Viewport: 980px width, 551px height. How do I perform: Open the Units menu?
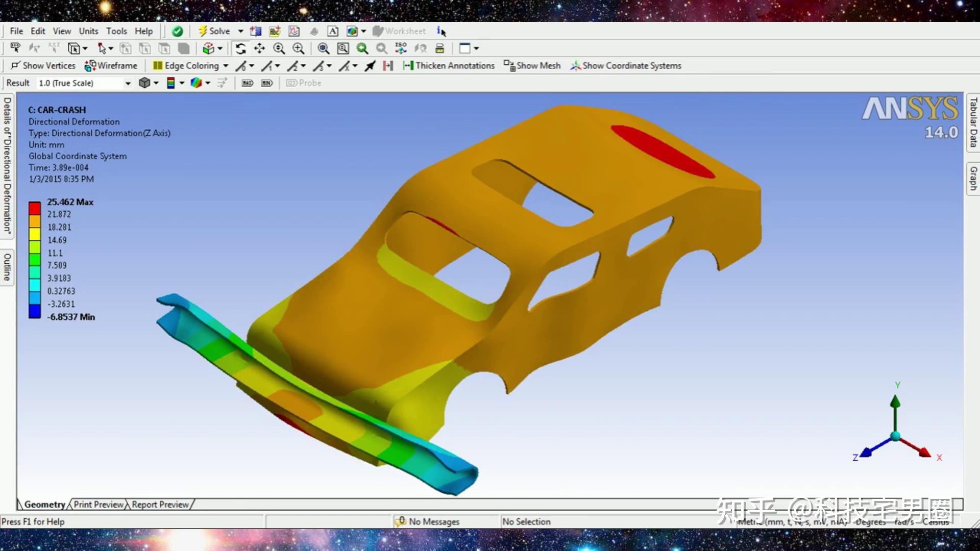click(x=88, y=31)
